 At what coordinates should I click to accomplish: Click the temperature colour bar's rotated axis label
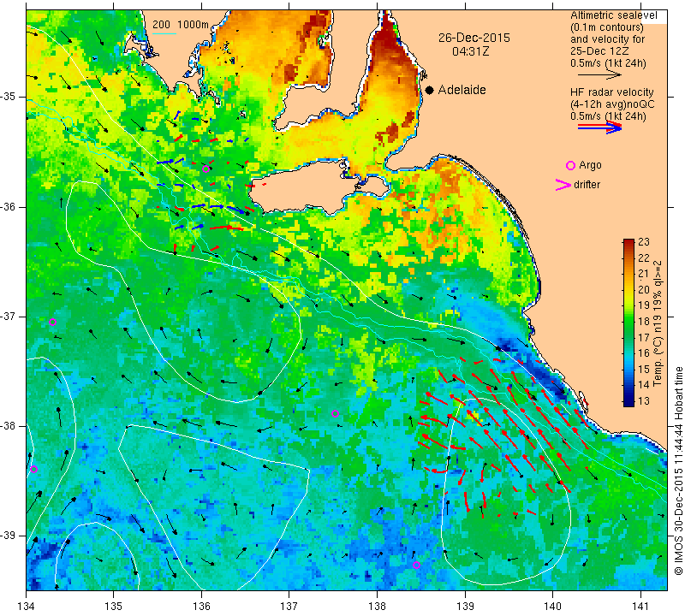(x=658, y=323)
